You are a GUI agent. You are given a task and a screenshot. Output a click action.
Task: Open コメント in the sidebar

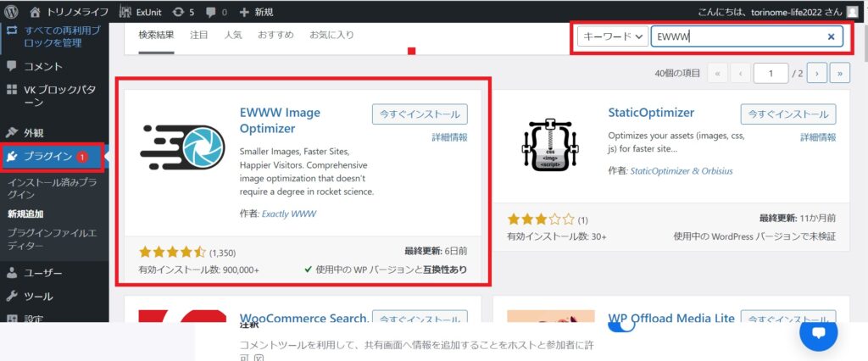[35, 66]
